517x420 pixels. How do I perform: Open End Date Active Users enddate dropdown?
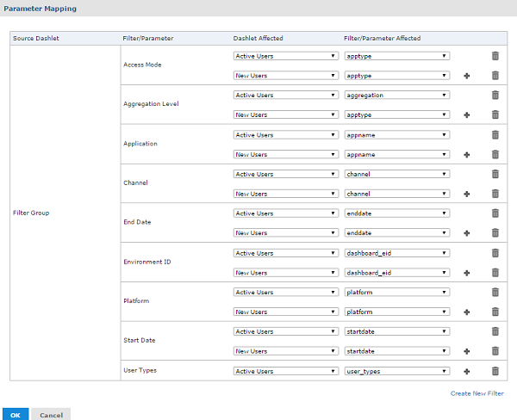pyautogui.click(x=397, y=213)
